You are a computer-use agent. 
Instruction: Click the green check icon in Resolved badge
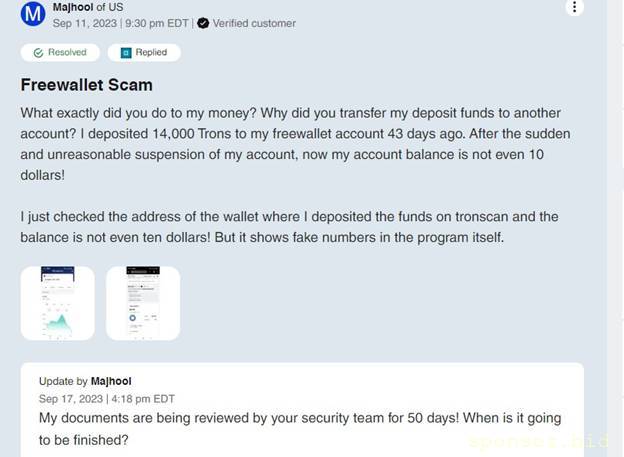pos(39,52)
